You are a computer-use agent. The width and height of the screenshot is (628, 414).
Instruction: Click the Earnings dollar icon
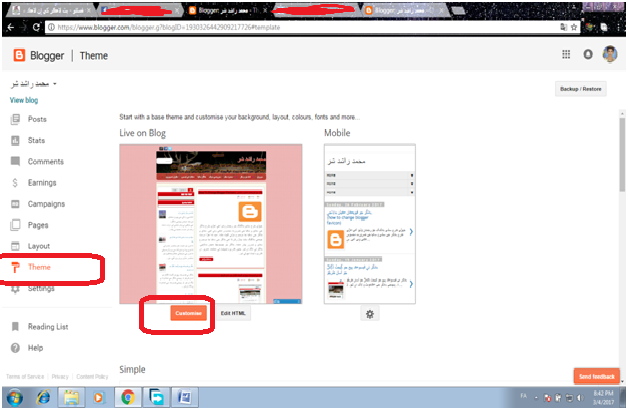(15, 183)
